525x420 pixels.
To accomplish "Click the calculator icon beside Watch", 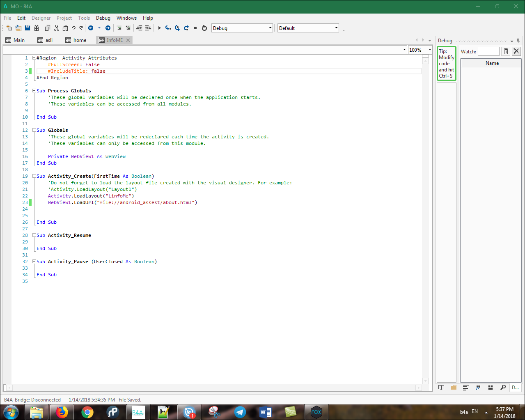I will 506,51.
